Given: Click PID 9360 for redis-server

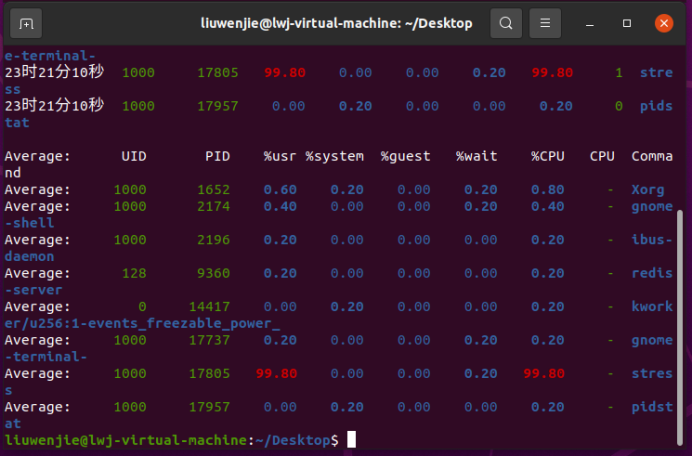Looking at the screenshot, I should tap(213, 273).
